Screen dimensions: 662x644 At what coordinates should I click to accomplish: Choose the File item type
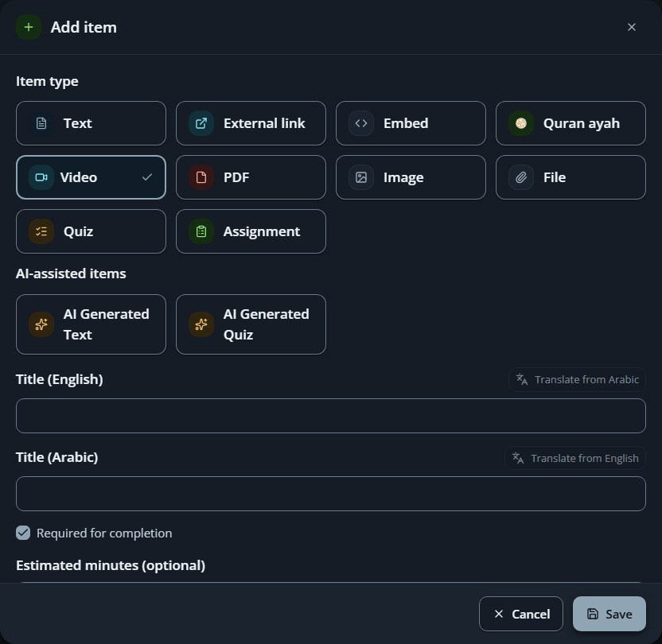570,177
